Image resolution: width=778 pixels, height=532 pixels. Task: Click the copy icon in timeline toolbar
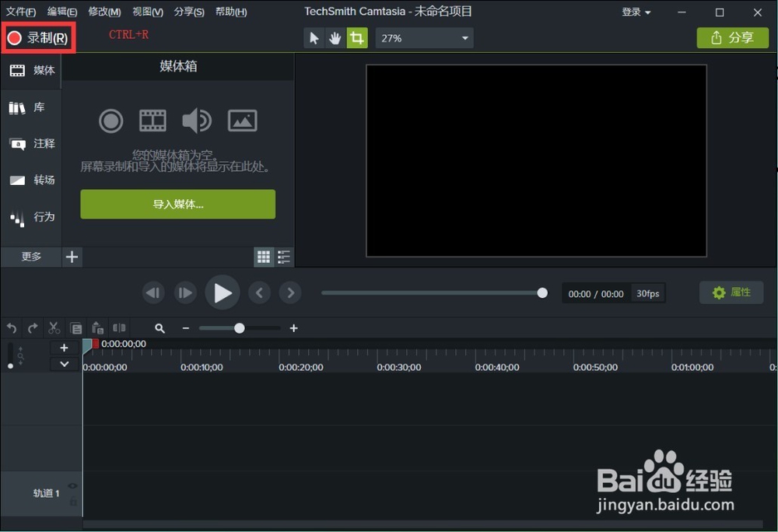click(x=76, y=328)
